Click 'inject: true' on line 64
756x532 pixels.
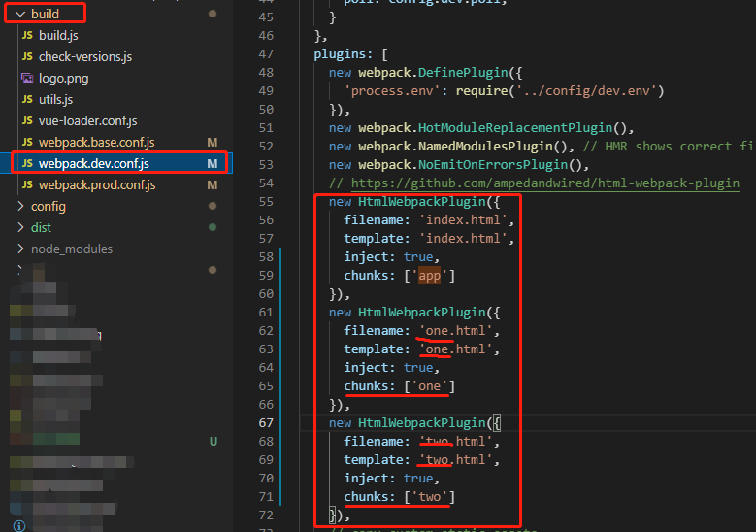(x=388, y=368)
